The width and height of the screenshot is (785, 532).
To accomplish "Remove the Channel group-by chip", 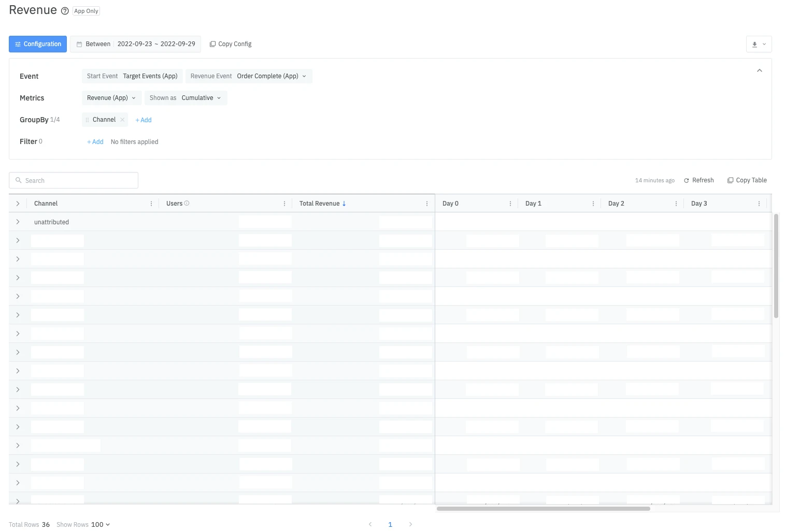I will tap(122, 120).
